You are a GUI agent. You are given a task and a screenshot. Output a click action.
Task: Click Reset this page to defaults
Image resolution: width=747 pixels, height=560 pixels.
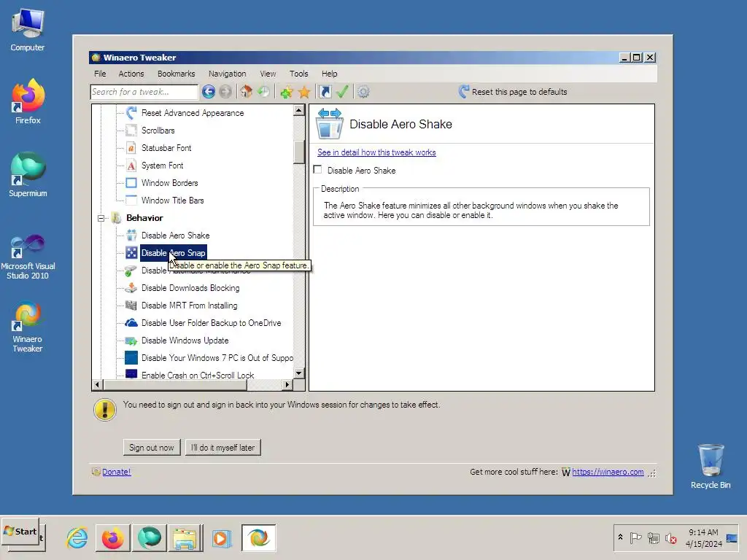513,91
